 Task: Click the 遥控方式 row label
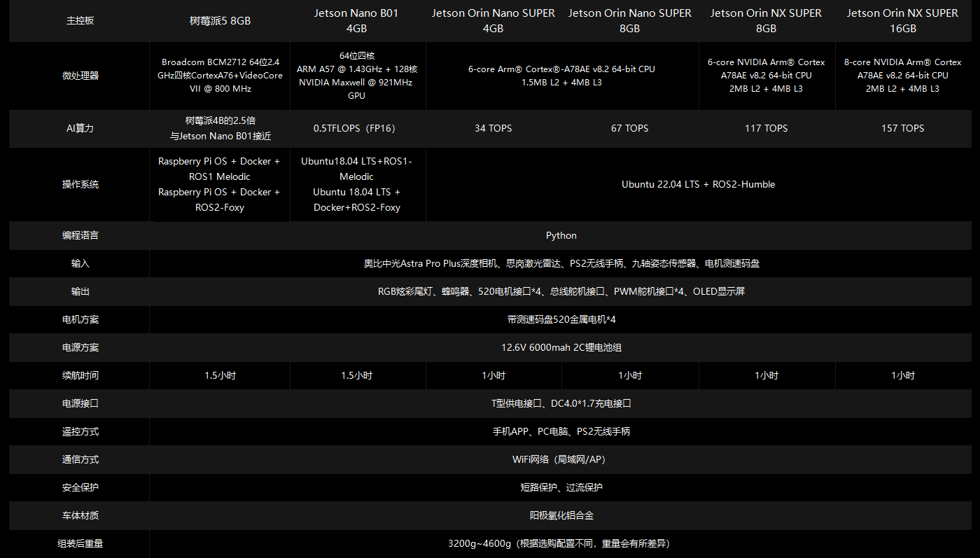(80, 431)
